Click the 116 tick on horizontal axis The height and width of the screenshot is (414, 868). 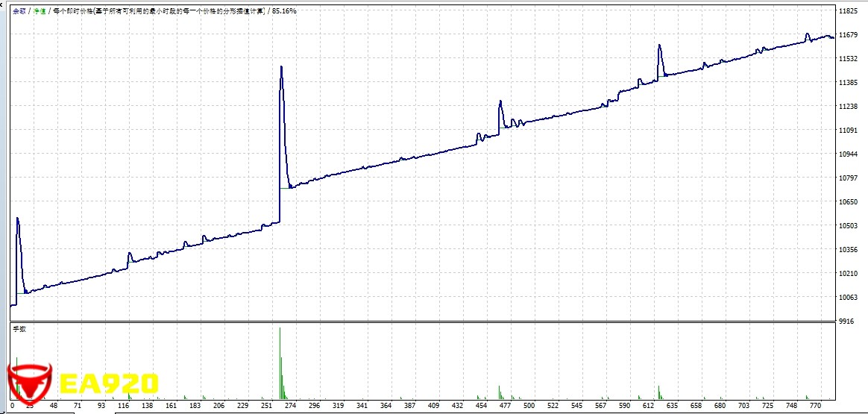coord(124,407)
